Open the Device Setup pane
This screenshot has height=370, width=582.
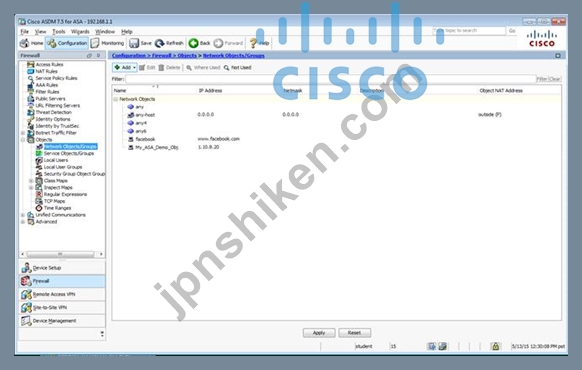(62, 268)
